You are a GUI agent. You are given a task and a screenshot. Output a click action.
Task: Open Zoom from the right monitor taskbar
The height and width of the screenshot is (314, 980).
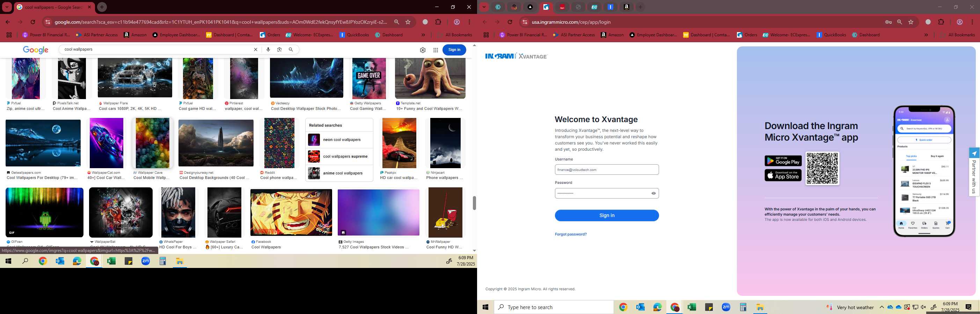726,307
